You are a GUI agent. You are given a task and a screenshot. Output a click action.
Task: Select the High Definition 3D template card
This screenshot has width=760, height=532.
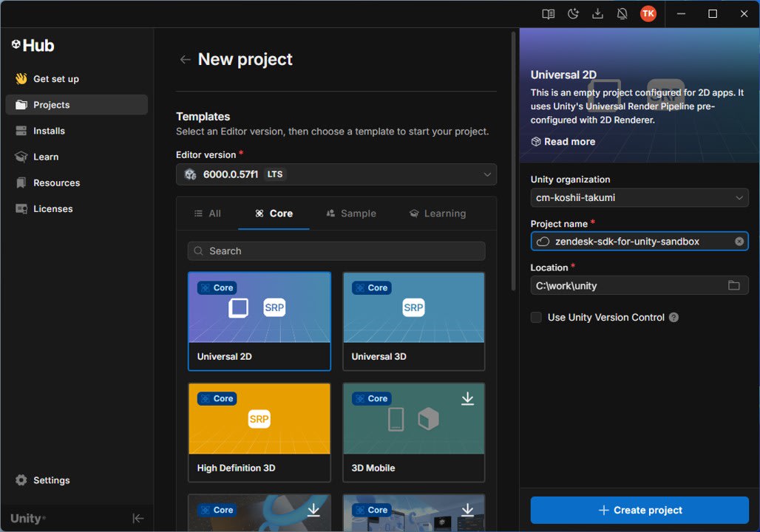coord(259,433)
